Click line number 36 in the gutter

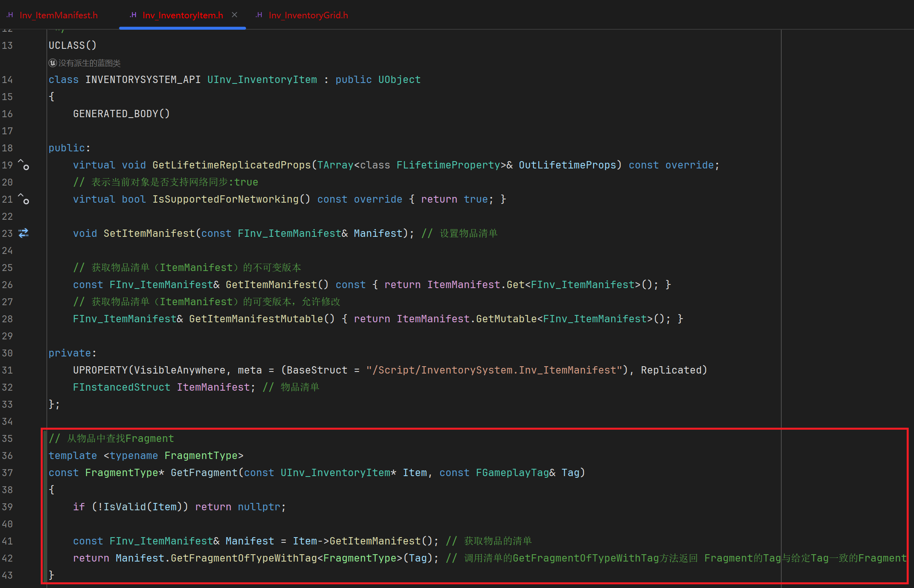[x=7, y=456]
